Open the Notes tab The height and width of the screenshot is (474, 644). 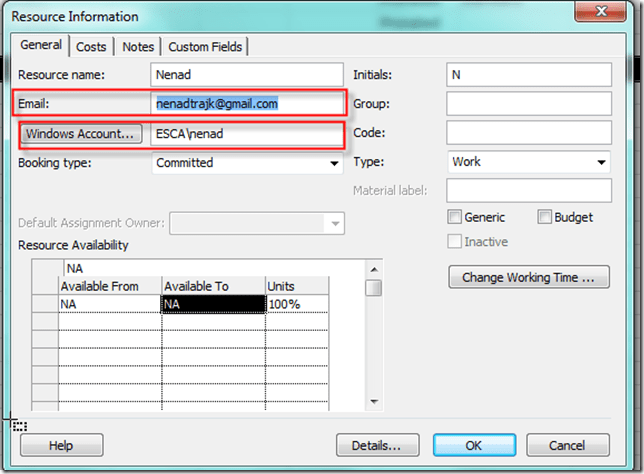(x=138, y=47)
